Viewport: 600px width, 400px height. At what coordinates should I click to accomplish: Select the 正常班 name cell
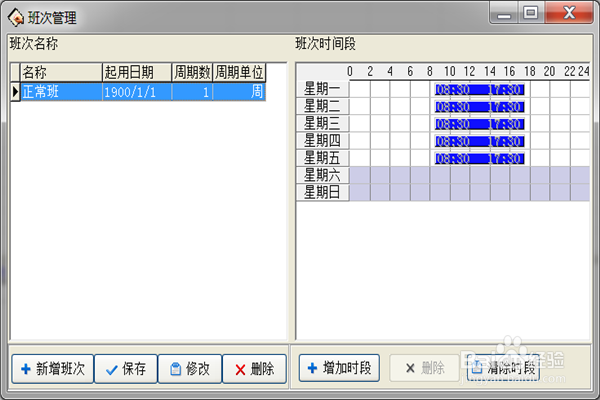click(61, 92)
